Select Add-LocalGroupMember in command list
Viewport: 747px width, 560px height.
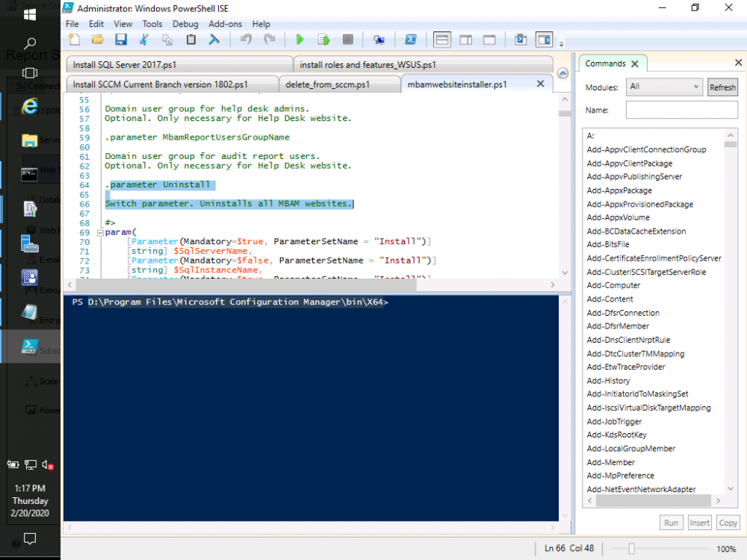tap(630, 449)
